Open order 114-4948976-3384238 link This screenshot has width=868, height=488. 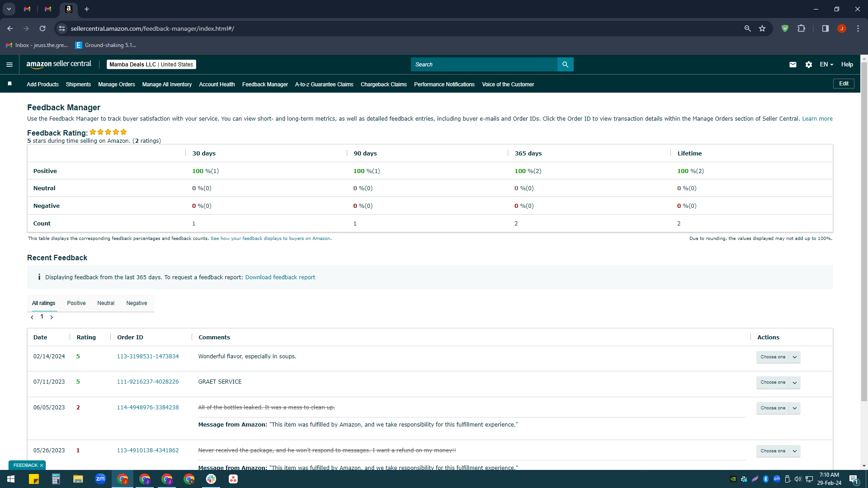tap(148, 408)
